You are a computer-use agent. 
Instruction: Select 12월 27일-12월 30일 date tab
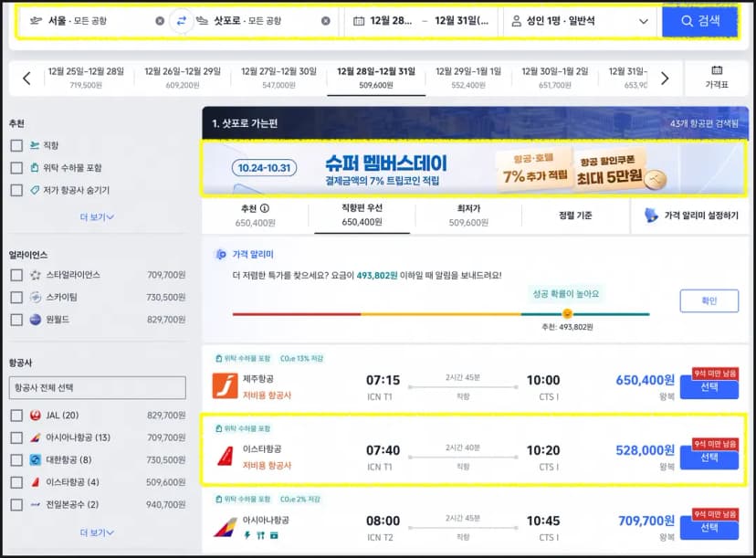click(278, 78)
